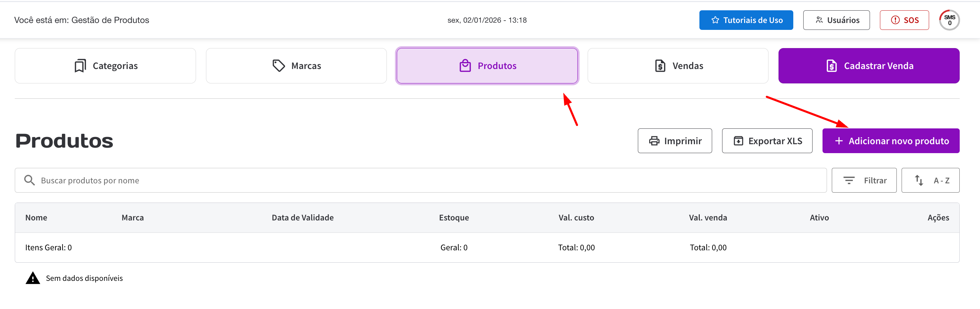Click Adicionar novo produto button
This screenshot has height=309, width=980.
(891, 141)
